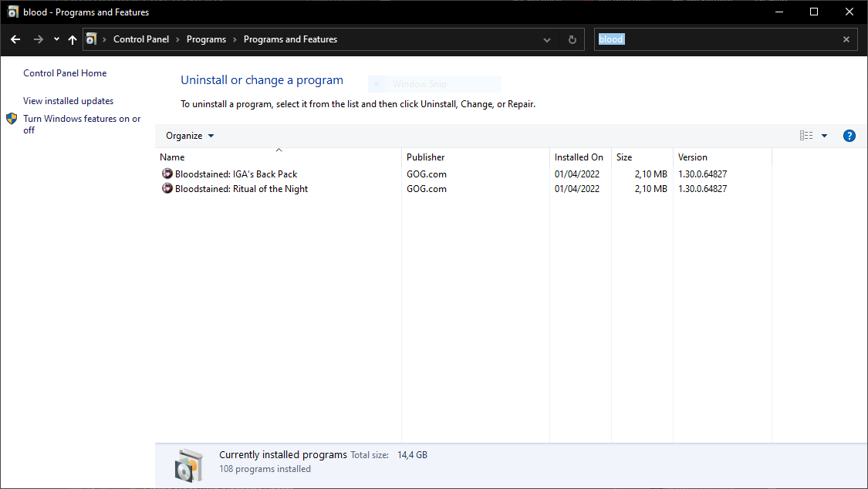Viewport: 868px width, 489px height.
Task: Click the shield icon beside Windows features
Action: coord(12,118)
